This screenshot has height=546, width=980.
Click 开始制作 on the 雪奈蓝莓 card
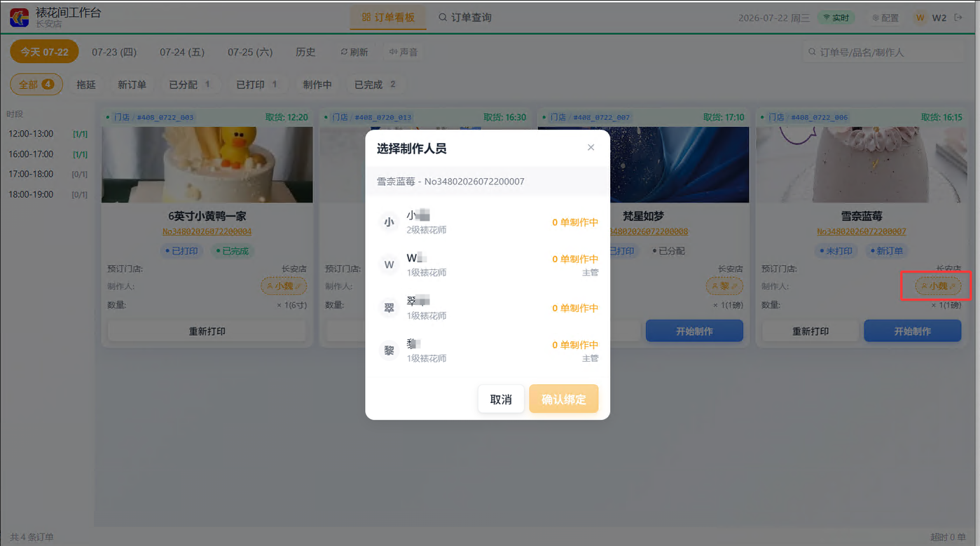click(912, 331)
